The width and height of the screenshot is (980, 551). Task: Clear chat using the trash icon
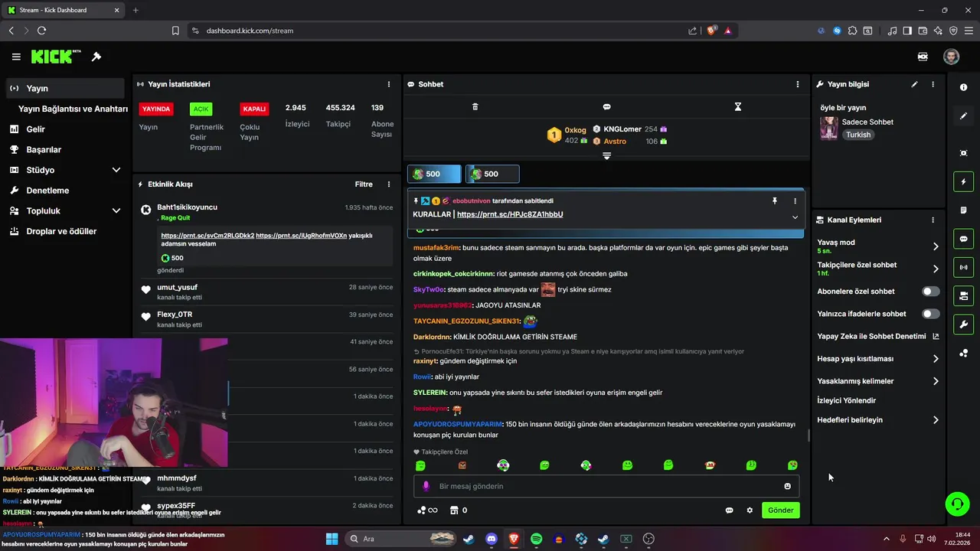pos(475,106)
